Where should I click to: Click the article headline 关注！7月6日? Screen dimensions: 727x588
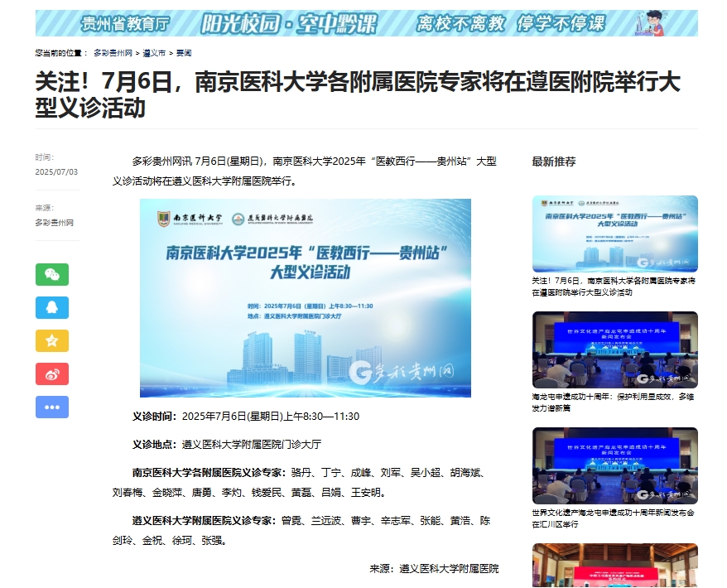coord(358,94)
